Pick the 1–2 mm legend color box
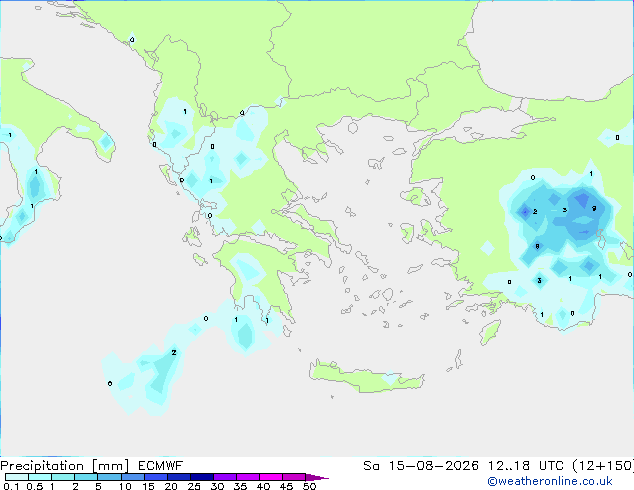 pos(63,477)
